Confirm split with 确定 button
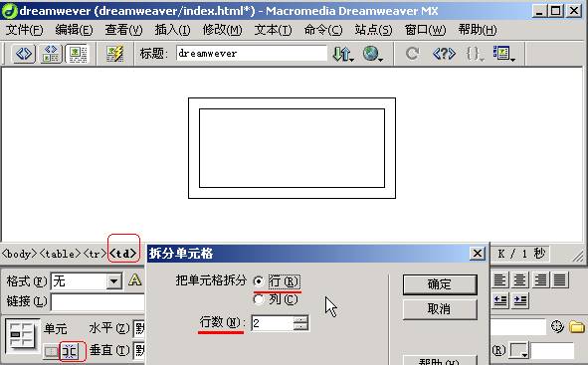Screen dimensions: 588x365 tap(440, 284)
